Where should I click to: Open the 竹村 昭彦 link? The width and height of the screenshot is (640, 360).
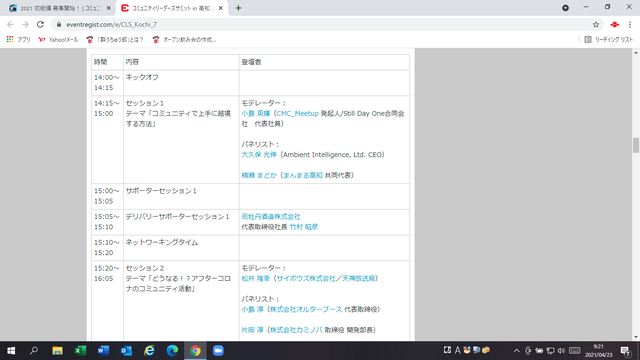(304, 227)
